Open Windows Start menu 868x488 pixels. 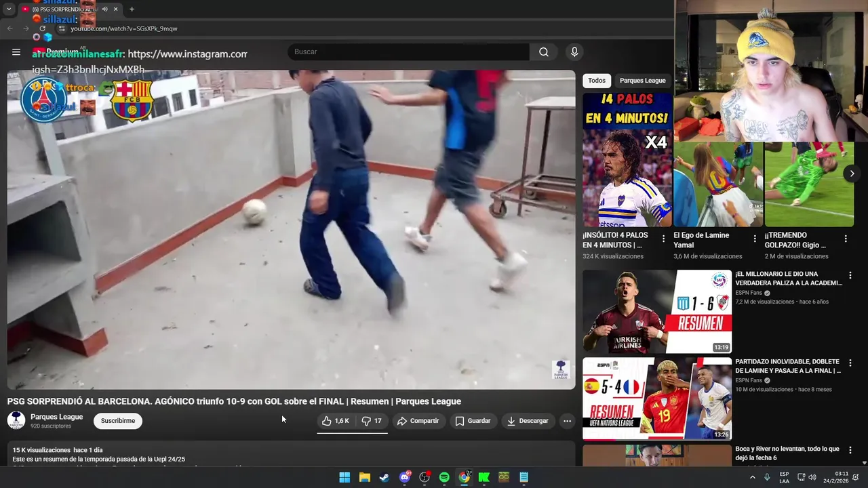pyautogui.click(x=344, y=477)
